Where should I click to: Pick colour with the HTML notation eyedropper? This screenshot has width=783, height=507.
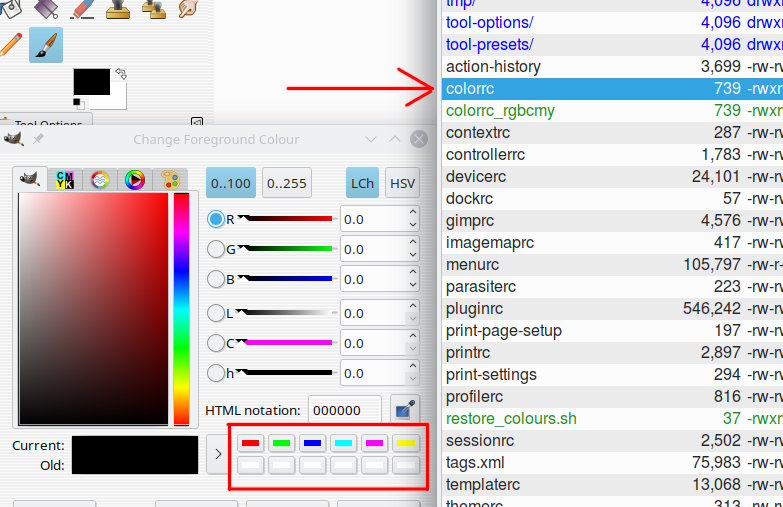404,410
